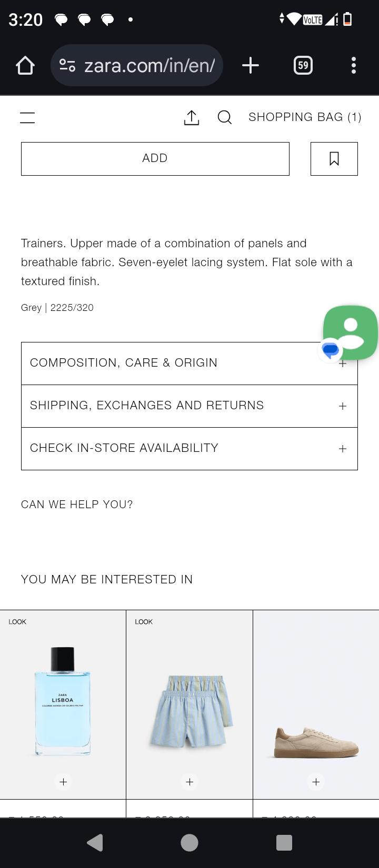Open the floating green contact bubble
The image size is (379, 868).
pos(351,331)
